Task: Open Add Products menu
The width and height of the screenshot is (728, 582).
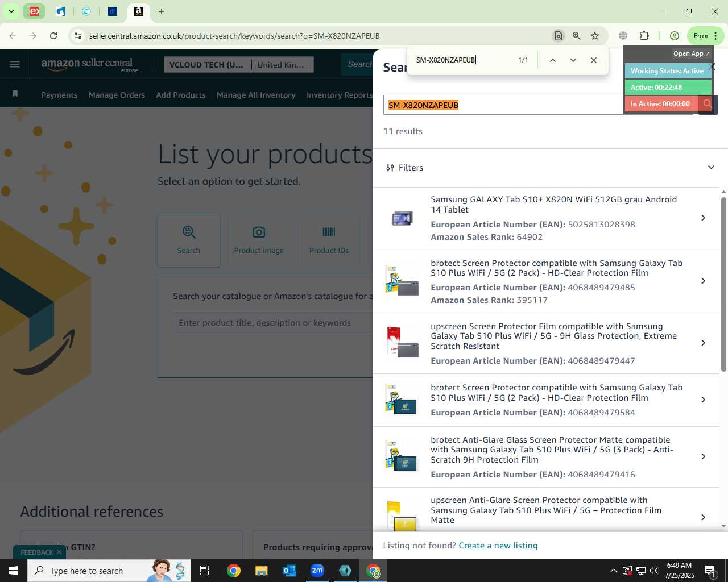Action: pos(181,95)
